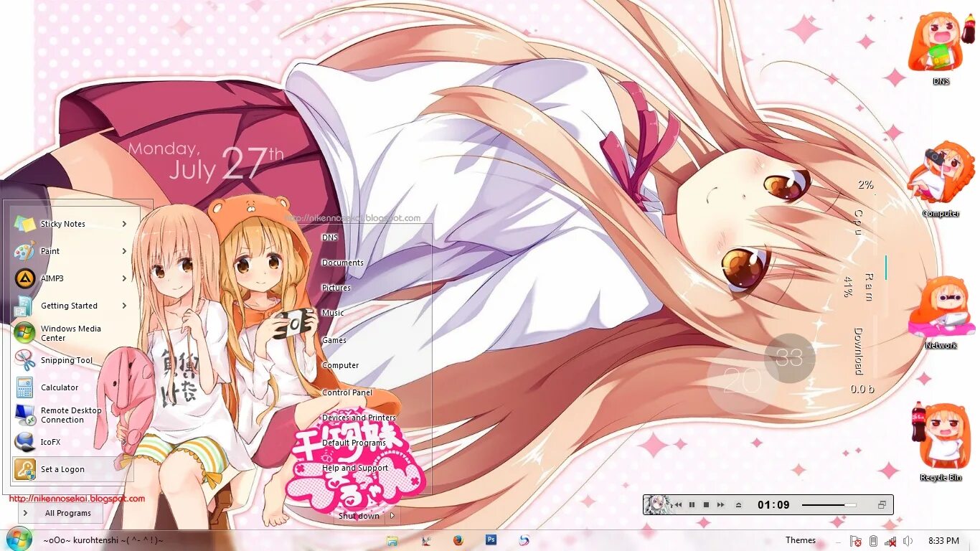Launch IcoFX from the Start menu

point(72,442)
